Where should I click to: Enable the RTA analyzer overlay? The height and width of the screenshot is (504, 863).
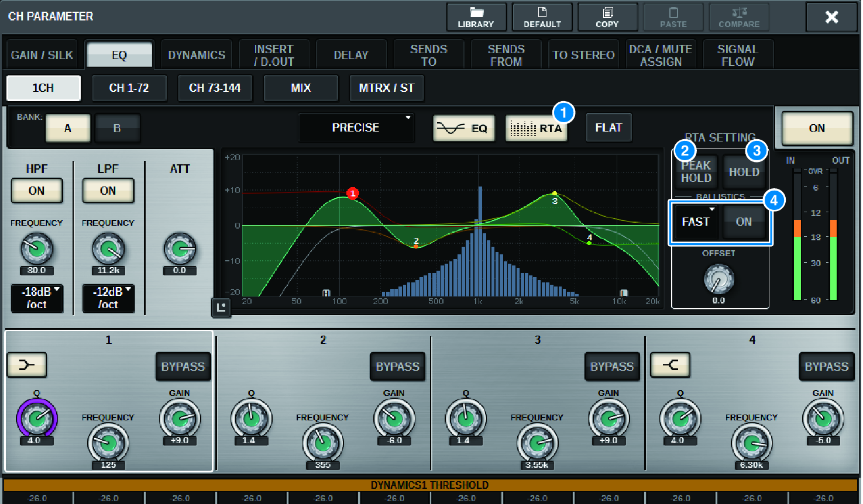click(537, 127)
